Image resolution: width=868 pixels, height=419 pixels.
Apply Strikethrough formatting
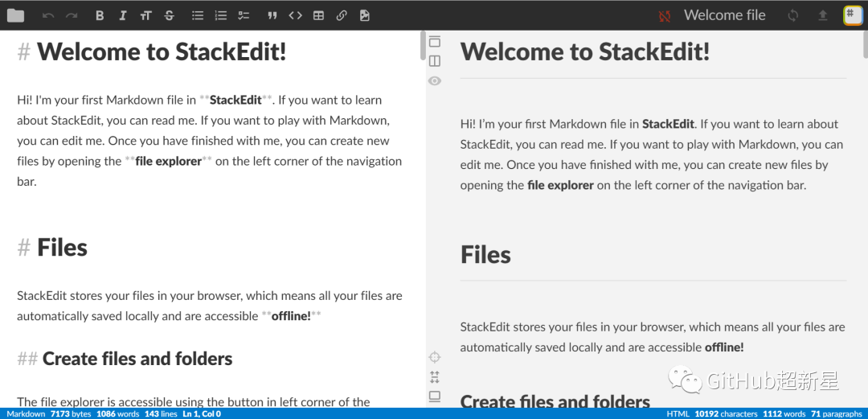coord(170,15)
